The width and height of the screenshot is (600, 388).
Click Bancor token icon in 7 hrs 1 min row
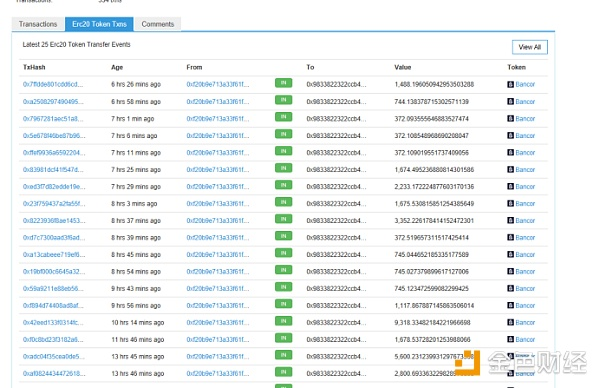510,118
